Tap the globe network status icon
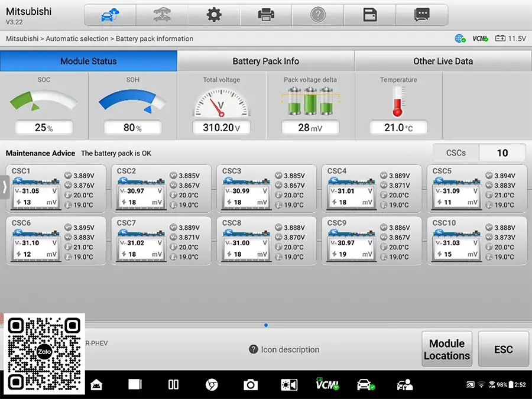This screenshot has width=532, height=399. (460, 38)
